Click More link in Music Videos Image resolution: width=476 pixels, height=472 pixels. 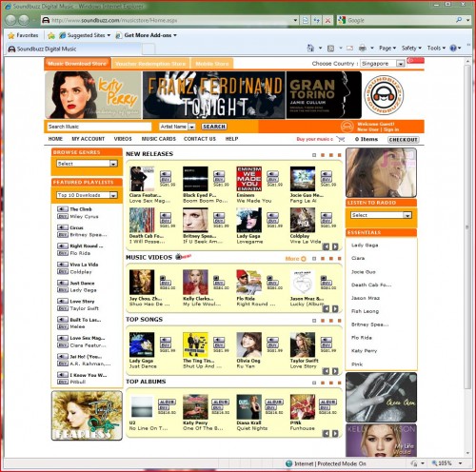tap(295, 259)
